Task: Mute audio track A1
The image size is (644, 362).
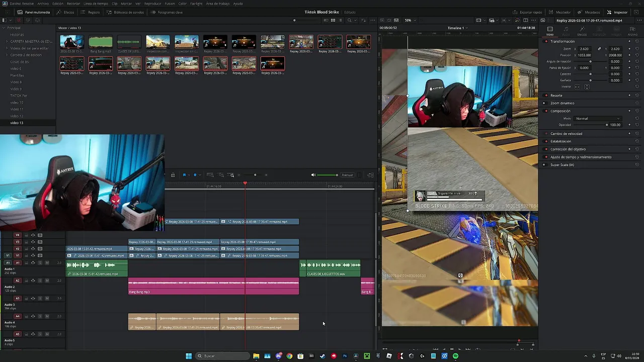Action: pyautogui.click(x=47, y=262)
